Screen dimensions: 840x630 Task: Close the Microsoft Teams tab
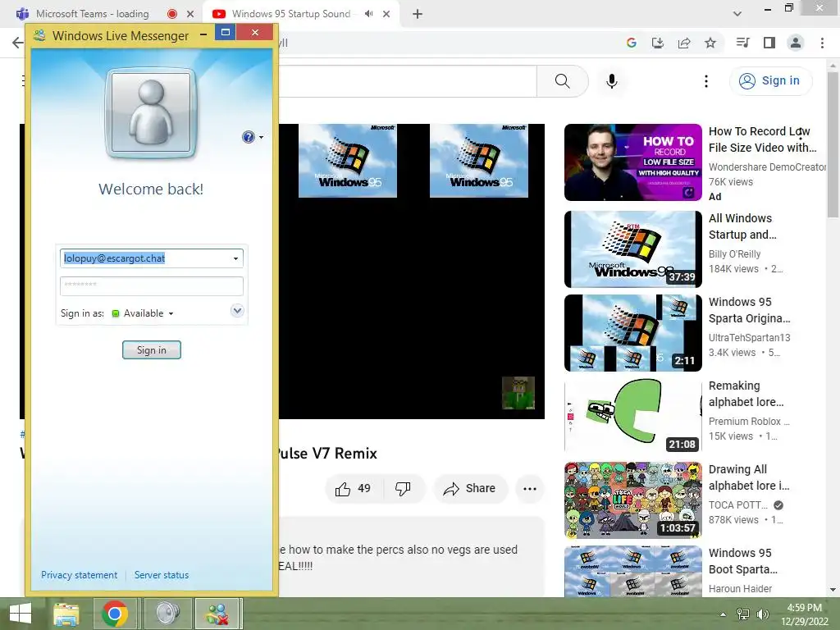point(190,14)
